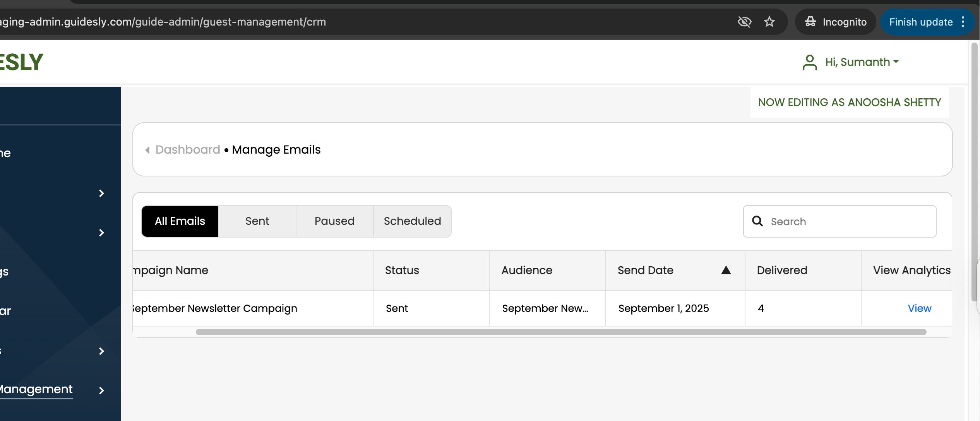Select the All Emails tab
This screenshot has width=980, height=421.
click(180, 221)
